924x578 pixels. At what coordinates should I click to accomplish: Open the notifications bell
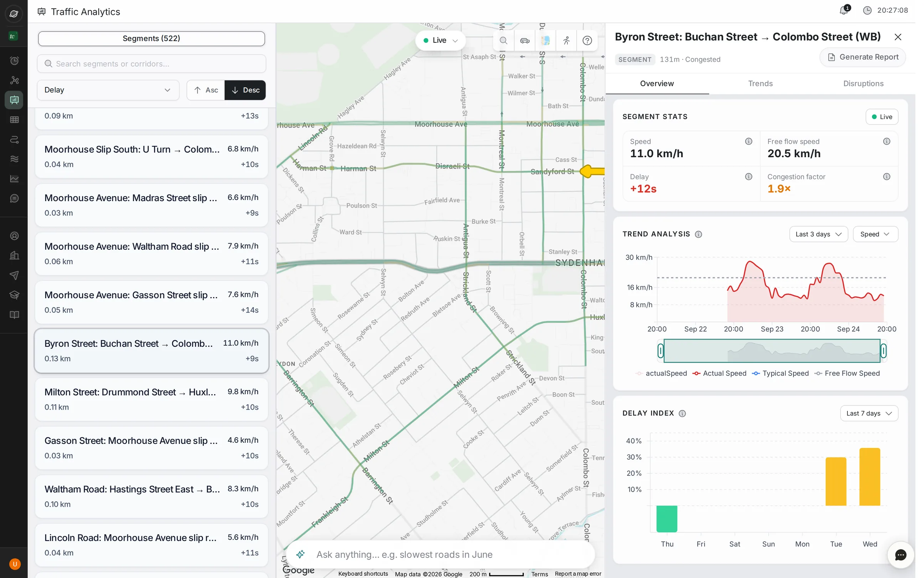click(844, 10)
